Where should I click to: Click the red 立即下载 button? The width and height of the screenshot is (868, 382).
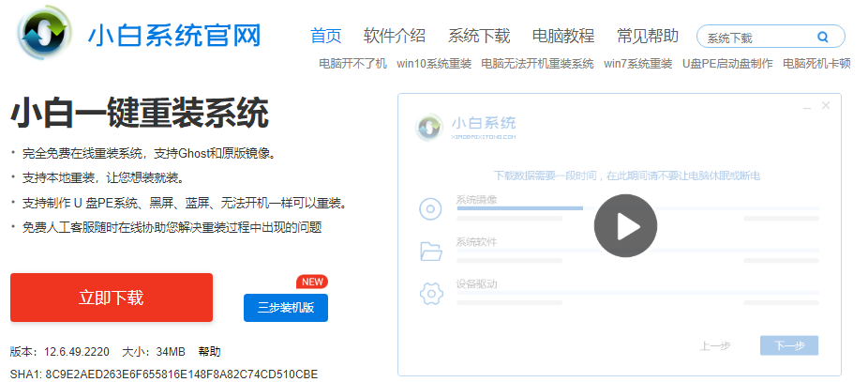(112, 298)
